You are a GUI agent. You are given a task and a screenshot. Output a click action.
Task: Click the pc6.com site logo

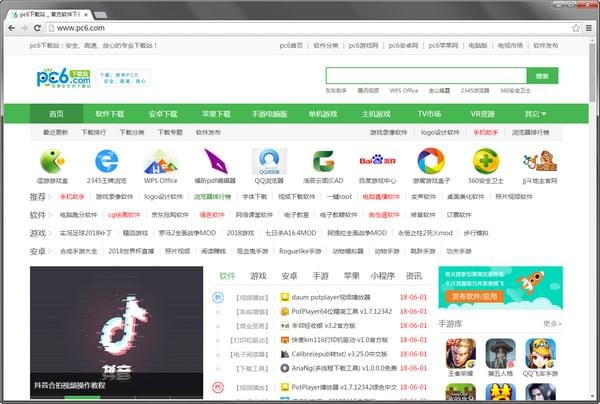(64, 78)
